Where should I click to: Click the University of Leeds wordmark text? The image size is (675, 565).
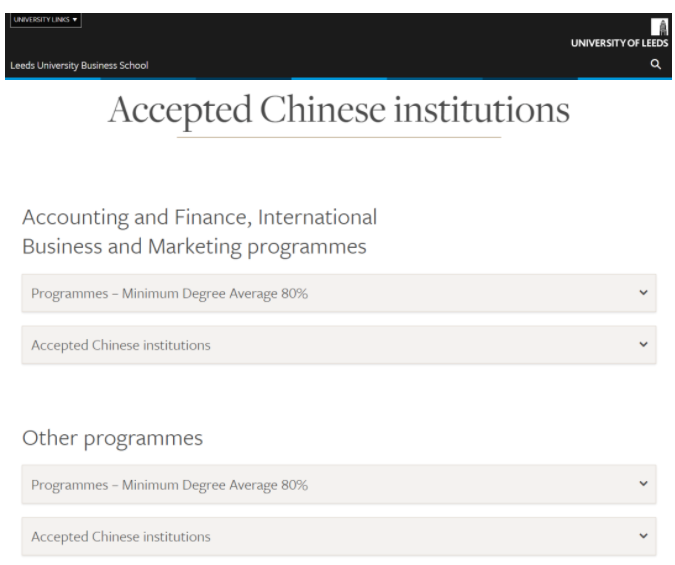coord(619,43)
